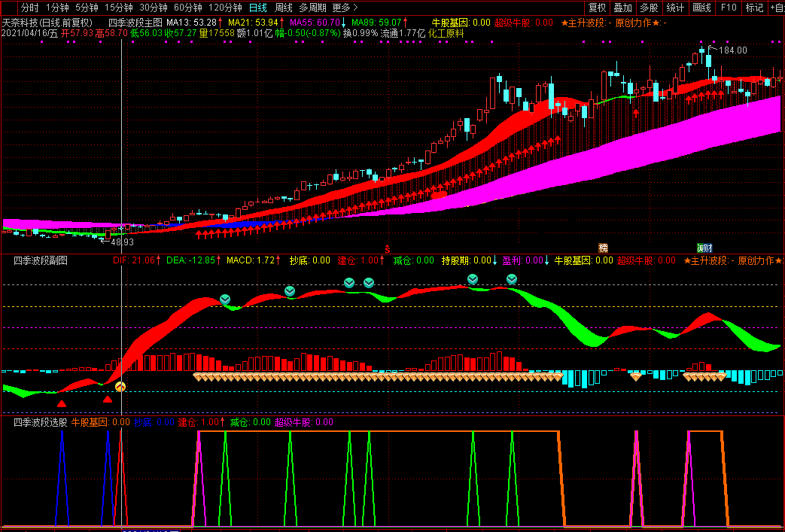Click the first red triangle bottom signal
The width and height of the screenshot is (785, 532).
point(62,404)
